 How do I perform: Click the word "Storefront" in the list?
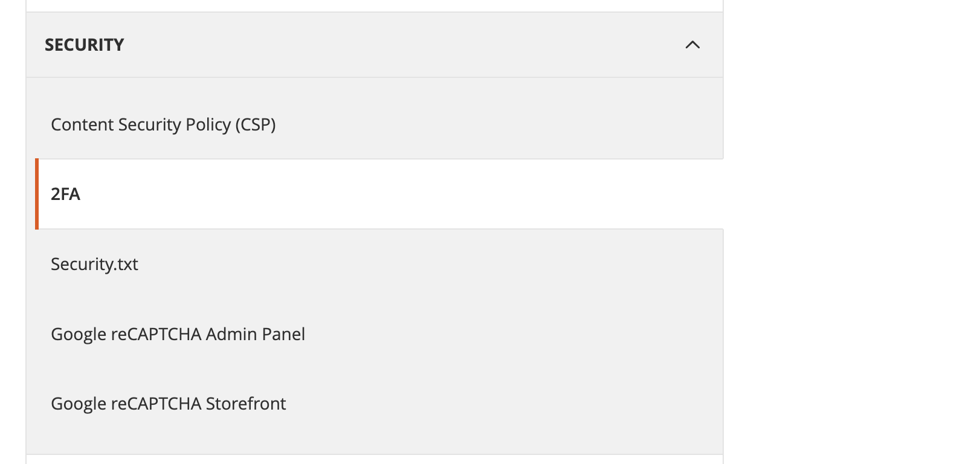pyautogui.click(x=246, y=404)
